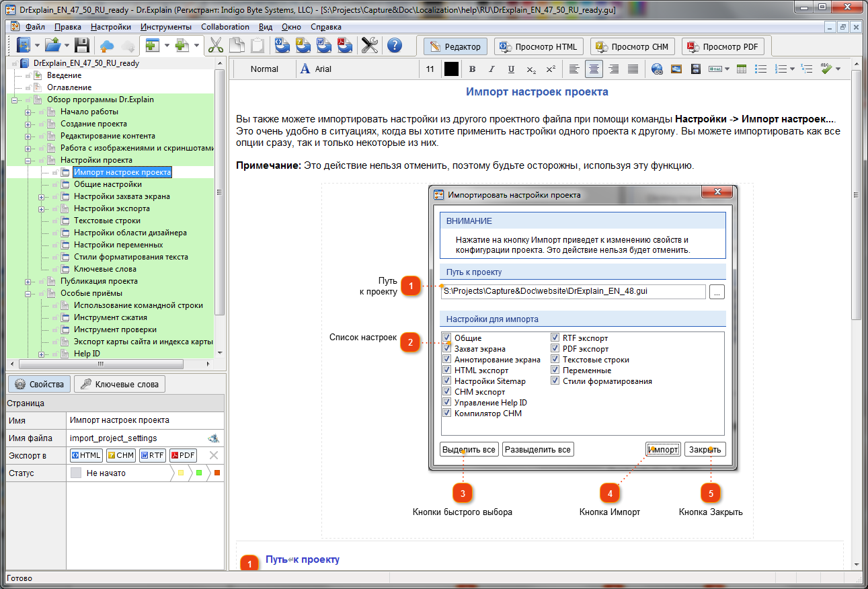Click the Insert image icon

pos(676,69)
